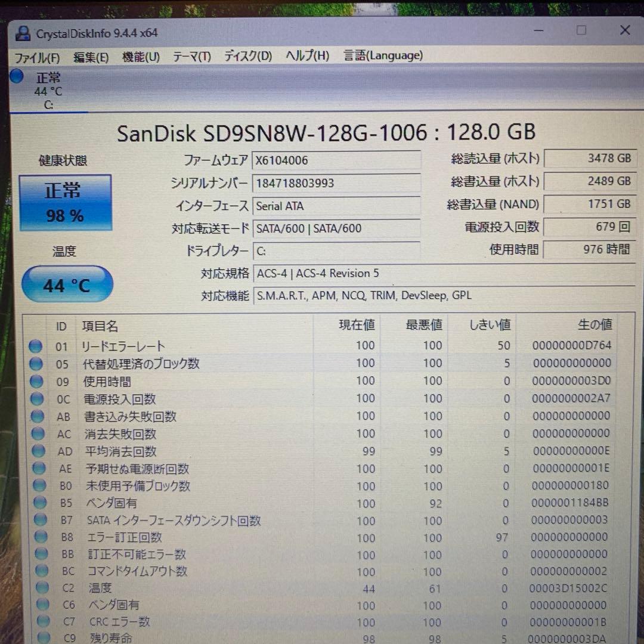Click the standard field ACS-4 | ACS-4 Revision 5
This screenshot has height=644, width=644.
click(x=444, y=273)
